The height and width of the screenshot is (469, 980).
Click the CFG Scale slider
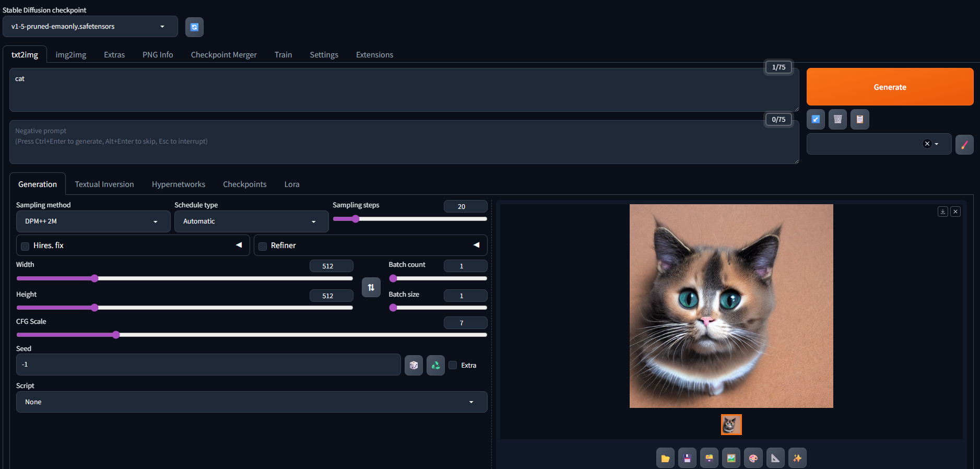coord(252,335)
